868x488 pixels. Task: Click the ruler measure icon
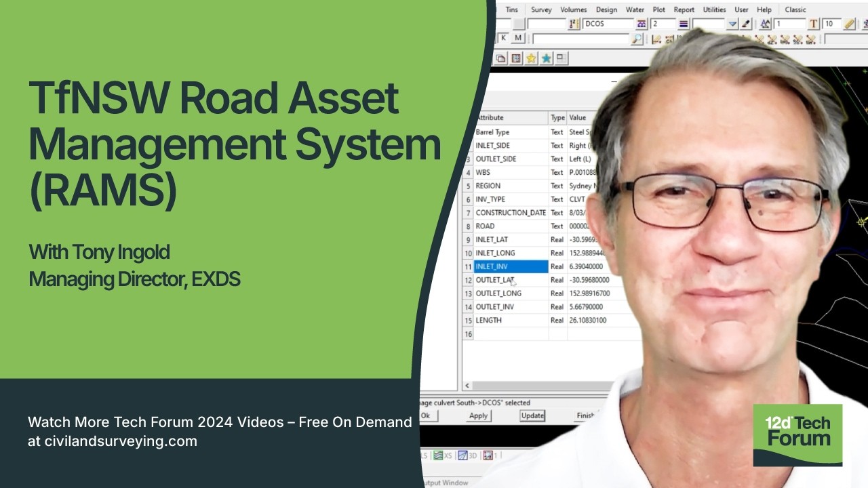(x=850, y=24)
